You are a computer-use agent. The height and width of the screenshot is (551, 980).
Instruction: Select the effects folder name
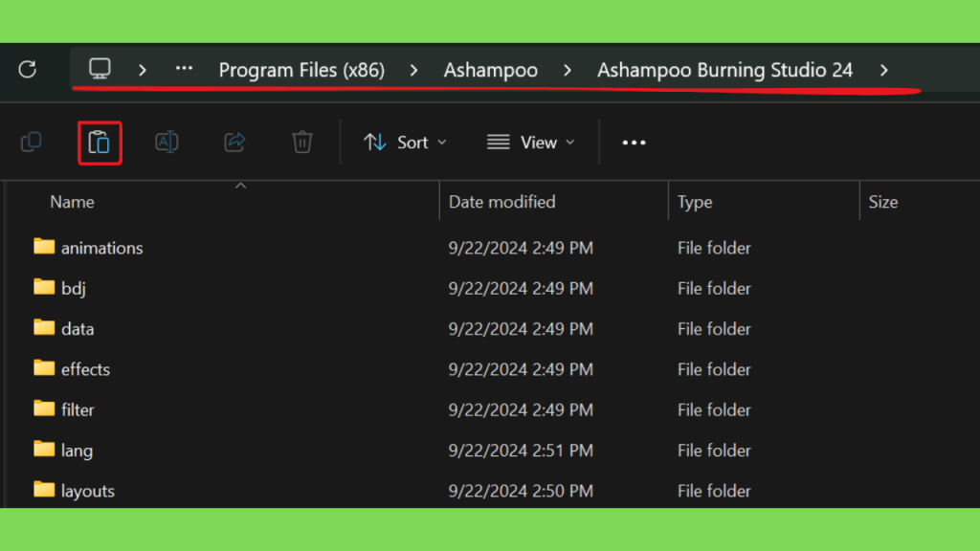(x=85, y=370)
